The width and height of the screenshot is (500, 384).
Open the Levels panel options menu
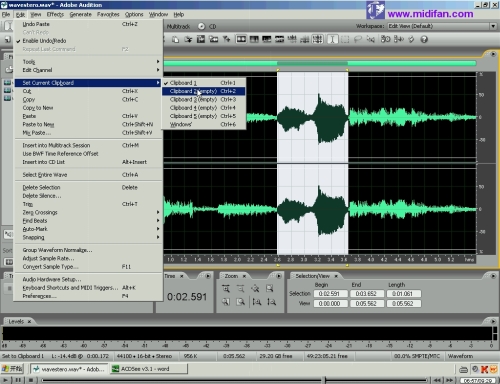[493, 321]
